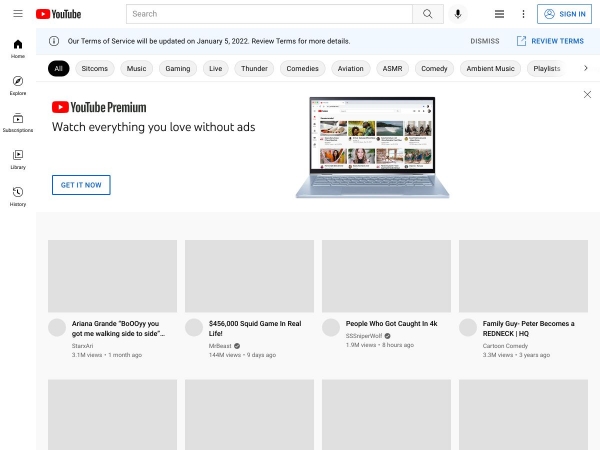
Task: Click the MrBeast channel name
Action: (220, 346)
